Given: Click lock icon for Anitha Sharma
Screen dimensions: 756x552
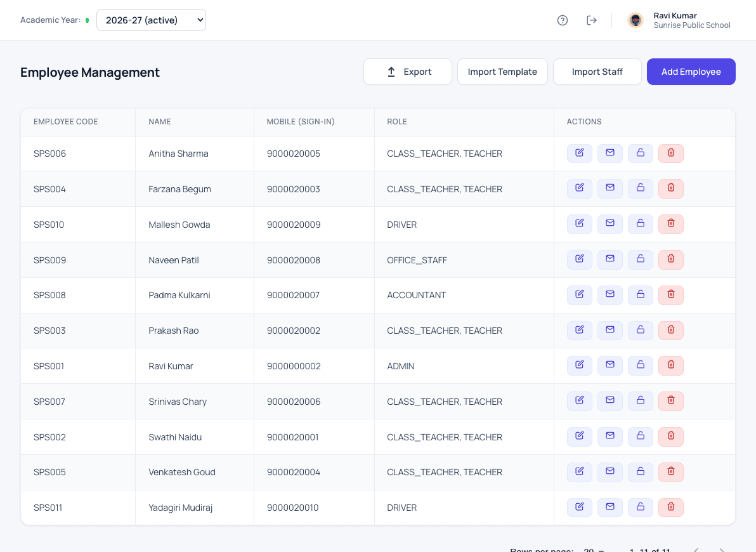Looking at the screenshot, I should pos(641,153).
